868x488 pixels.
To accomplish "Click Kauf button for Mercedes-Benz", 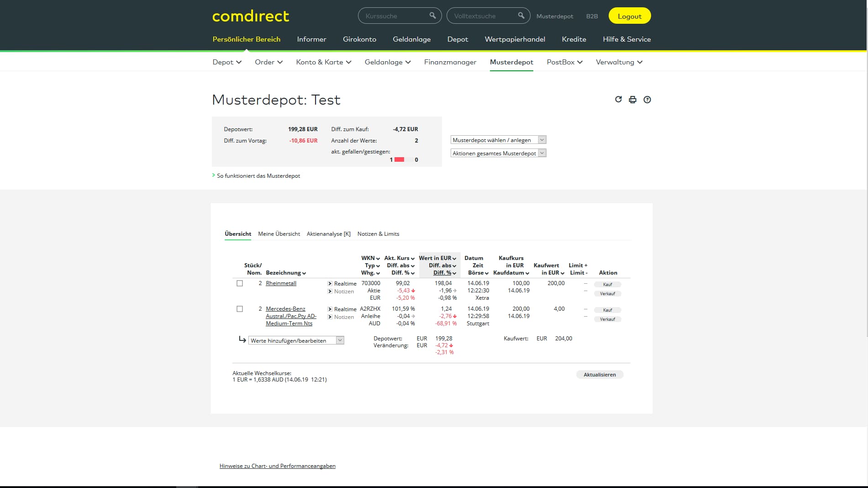I will point(607,310).
